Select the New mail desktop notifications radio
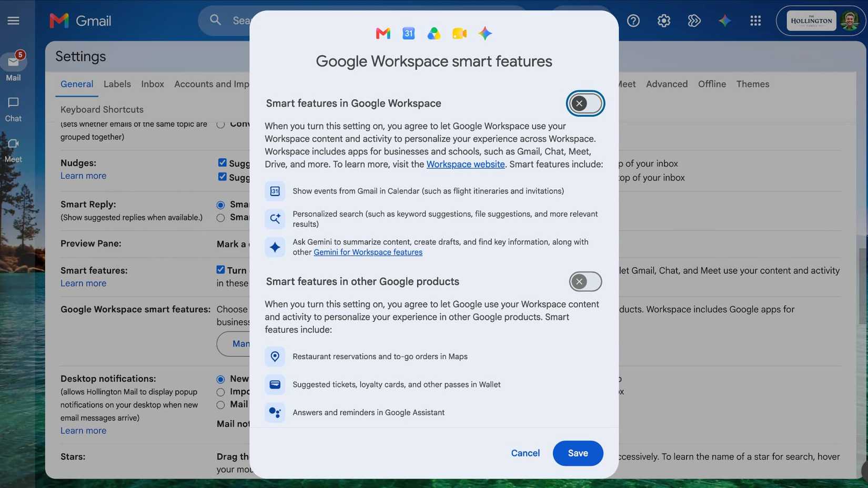This screenshot has width=868, height=488. [x=220, y=379]
